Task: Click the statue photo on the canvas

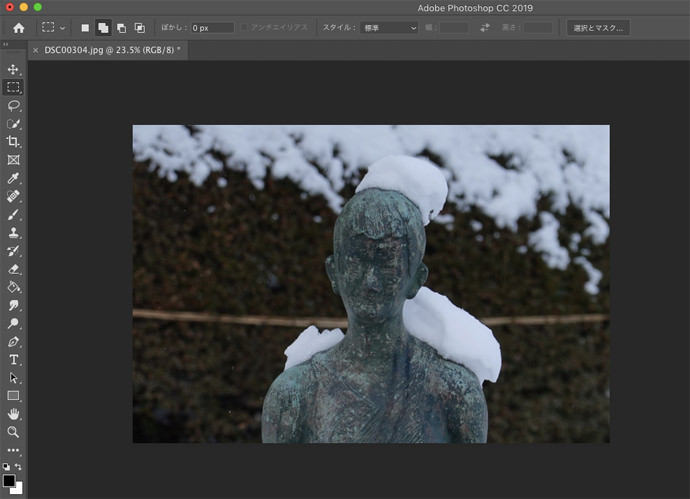Action: pos(371,284)
